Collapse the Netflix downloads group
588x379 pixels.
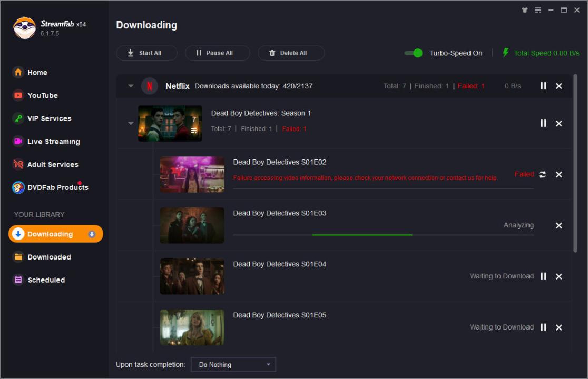(131, 86)
